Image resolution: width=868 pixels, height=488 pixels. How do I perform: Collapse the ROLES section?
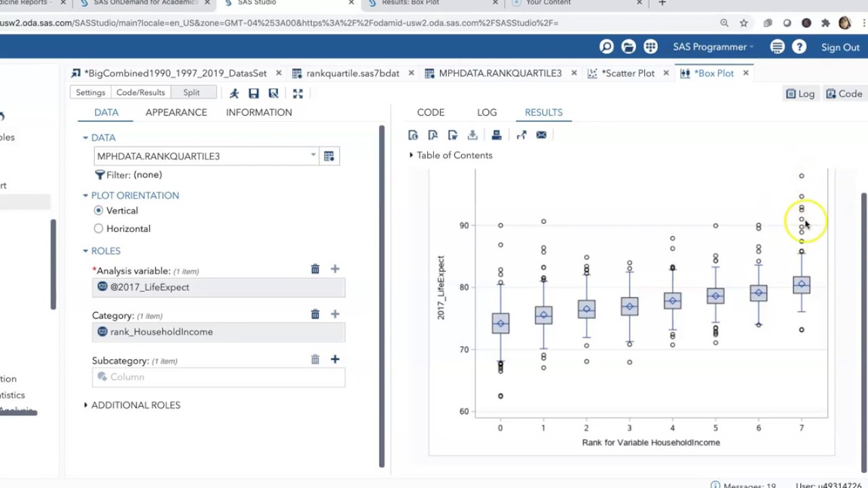pos(85,251)
